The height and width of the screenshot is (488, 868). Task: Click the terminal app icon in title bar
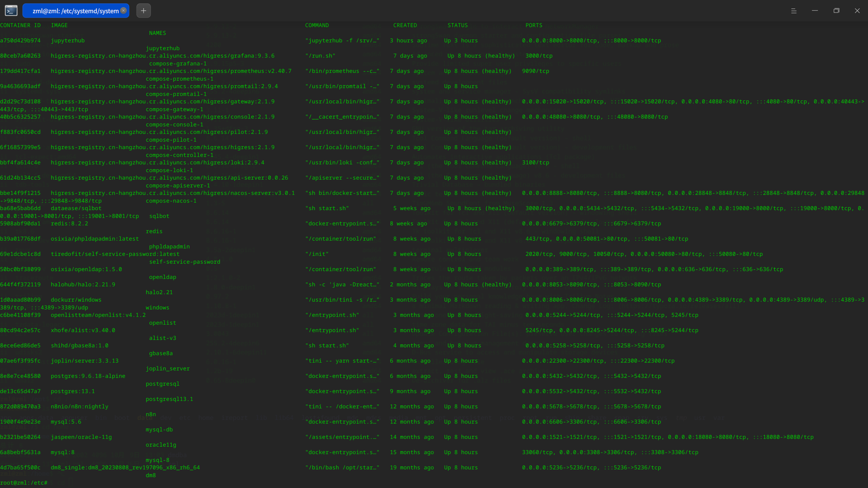tap(11, 11)
